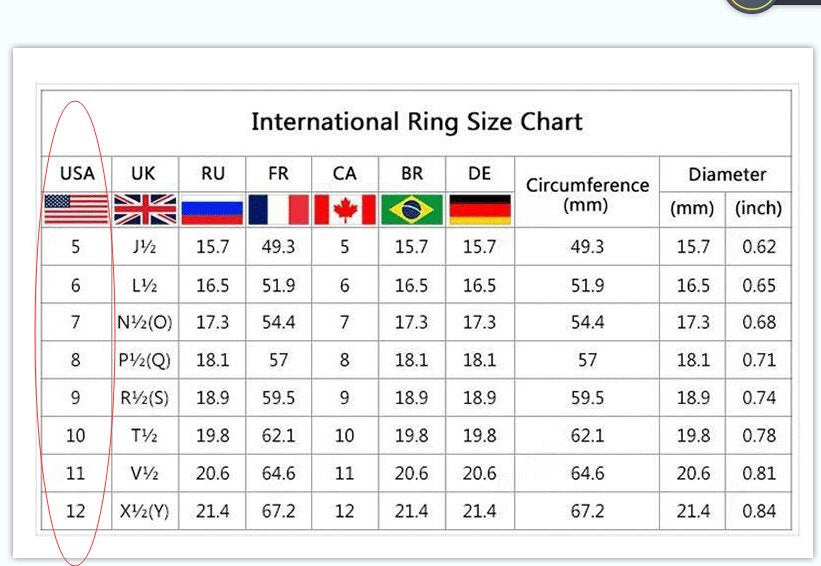Select the International Ring Size Chart title
The height and width of the screenshot is (566, 821).
click(x=416, y=122)
